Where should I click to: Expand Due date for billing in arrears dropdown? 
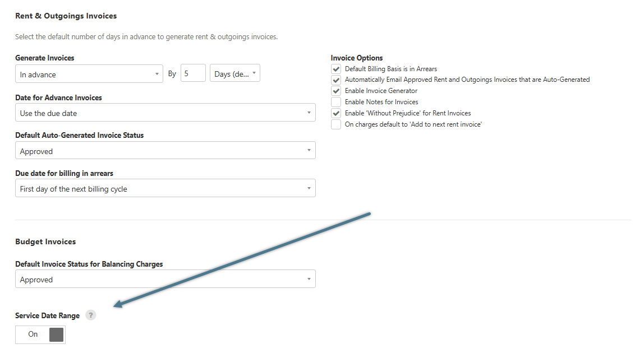[x=165, y=189]
